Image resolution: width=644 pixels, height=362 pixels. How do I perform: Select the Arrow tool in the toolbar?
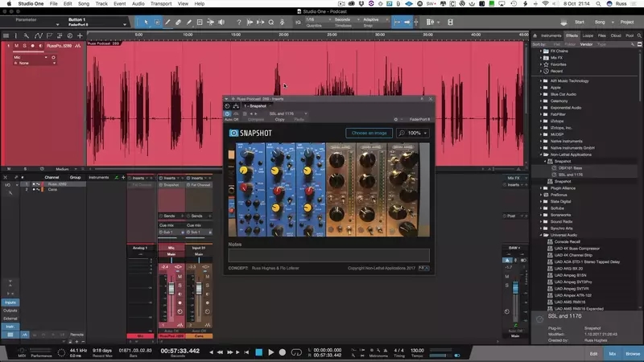click(146, 23)
